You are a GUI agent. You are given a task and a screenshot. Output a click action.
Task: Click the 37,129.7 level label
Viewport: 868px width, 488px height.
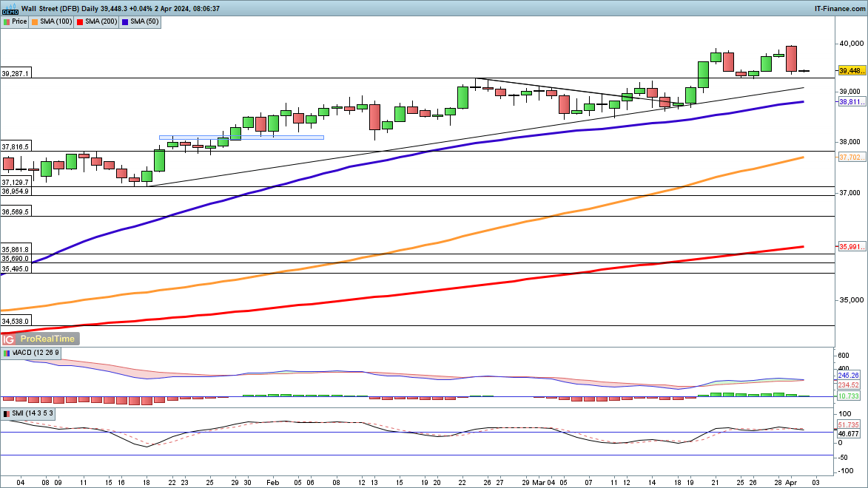[x=16, y=182]
